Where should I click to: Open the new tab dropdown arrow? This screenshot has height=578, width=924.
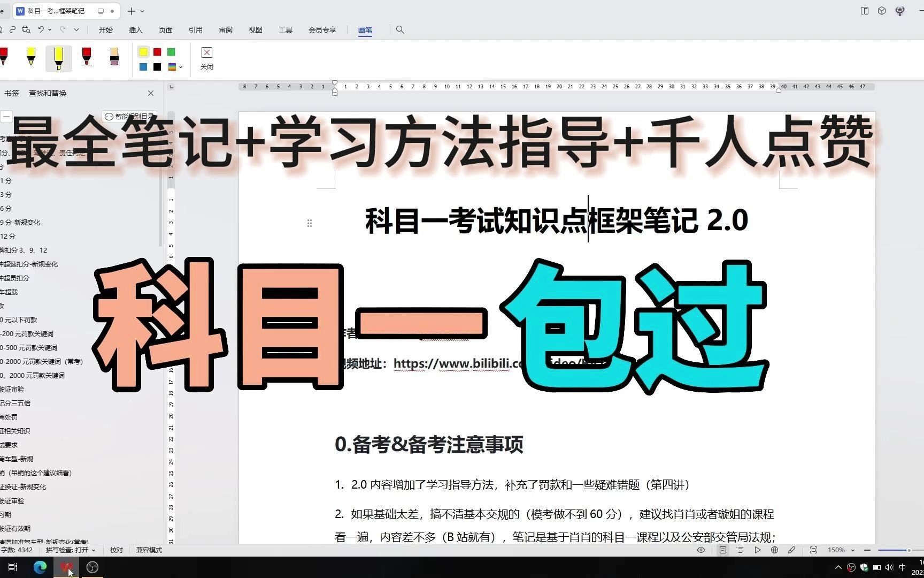(x=142, y=11)
